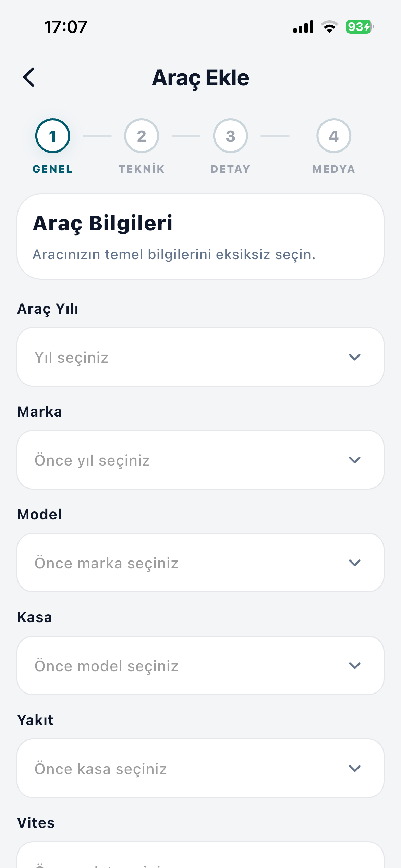Open the Yıl seçiniz dropdown

tap(200, 357)
